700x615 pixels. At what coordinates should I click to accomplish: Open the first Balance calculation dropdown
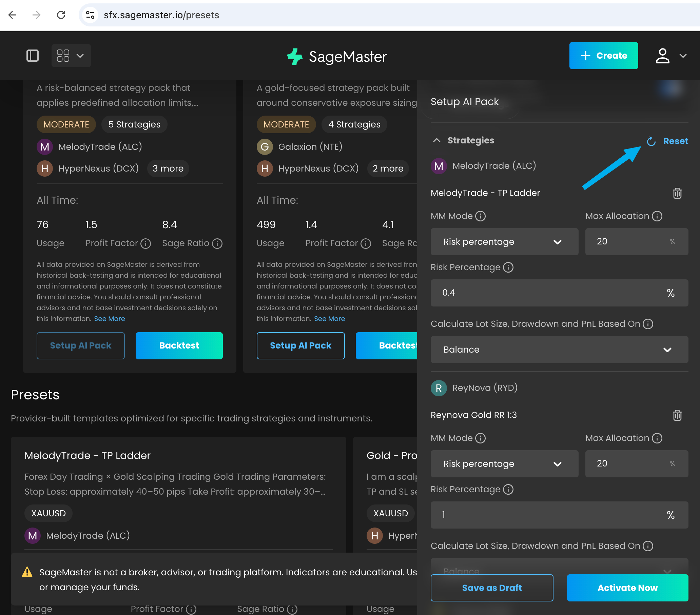559,350
